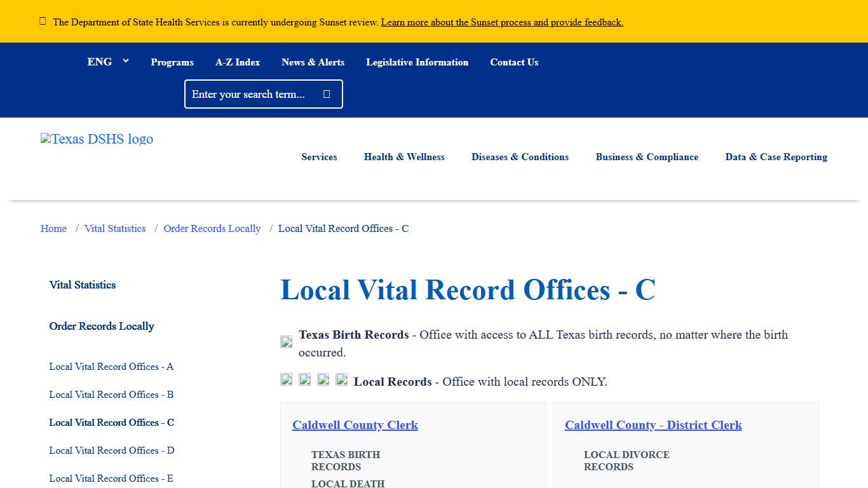
Task: Open the Sunset process feedback link
Action: click(x=501, y=22)
